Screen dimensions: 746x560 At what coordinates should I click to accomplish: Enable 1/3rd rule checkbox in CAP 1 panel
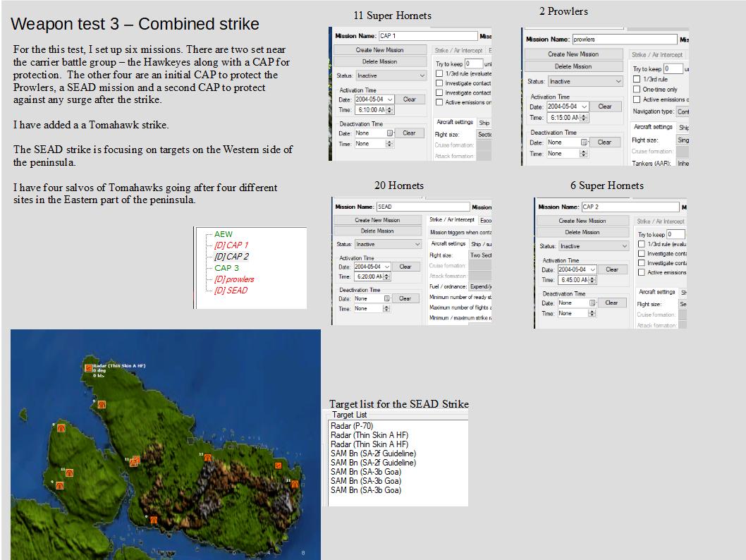coord(439,73)
